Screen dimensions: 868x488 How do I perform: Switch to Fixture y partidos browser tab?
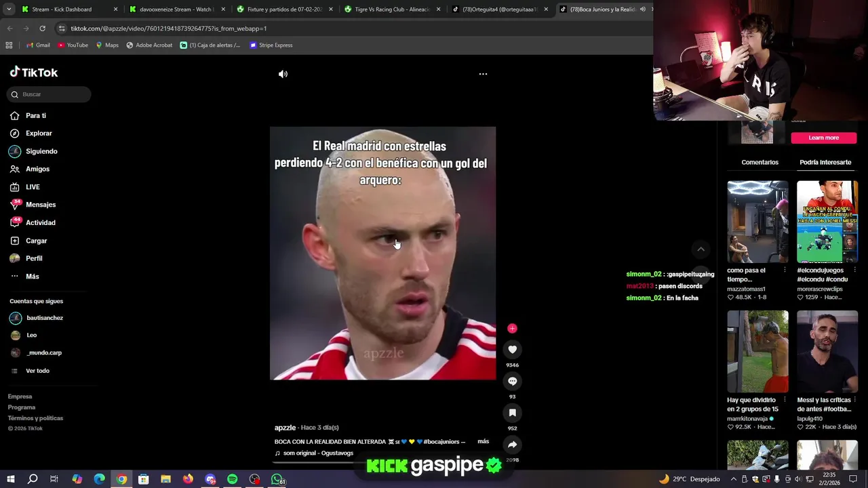(x=285, y=9)
